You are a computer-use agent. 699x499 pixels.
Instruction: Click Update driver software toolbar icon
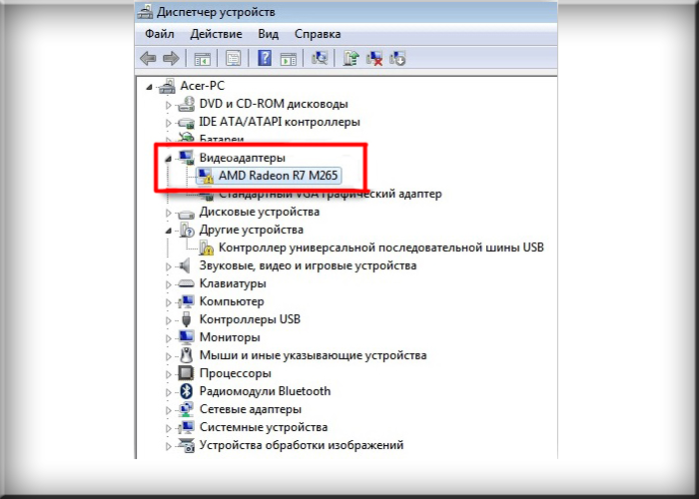coord(351,58)
